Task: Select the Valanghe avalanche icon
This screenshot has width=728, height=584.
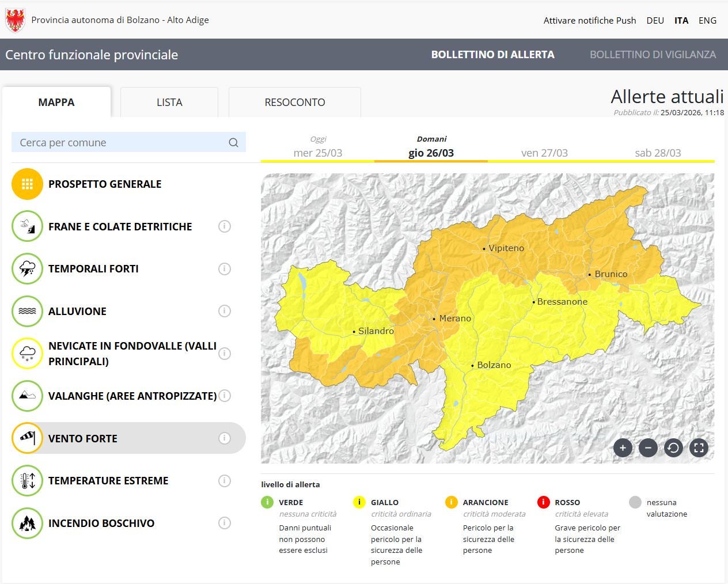Action: pyautogui.click(x=27, y=396)
